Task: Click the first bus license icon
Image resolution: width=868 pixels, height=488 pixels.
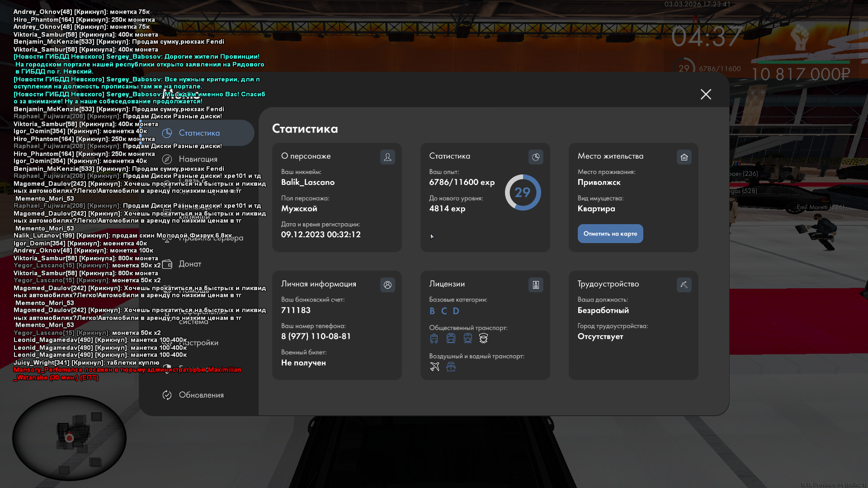Action: coord(434,338)
